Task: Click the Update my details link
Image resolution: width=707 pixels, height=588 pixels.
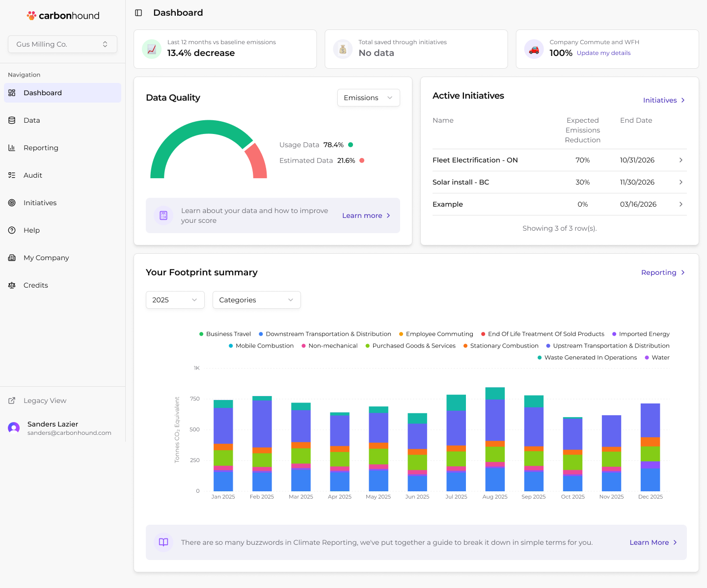Action: tap(603, 53)
